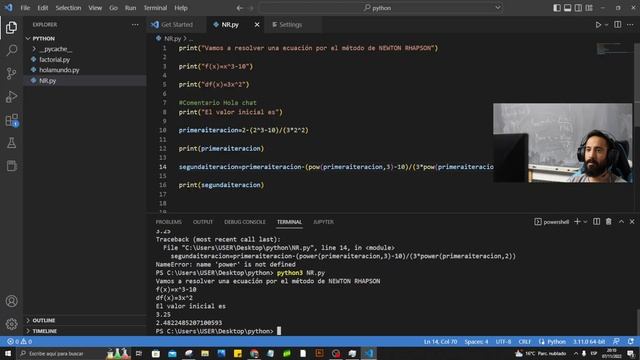Open the Help menu
Viewport: 640px width, 360px height.
click(181, 8)
